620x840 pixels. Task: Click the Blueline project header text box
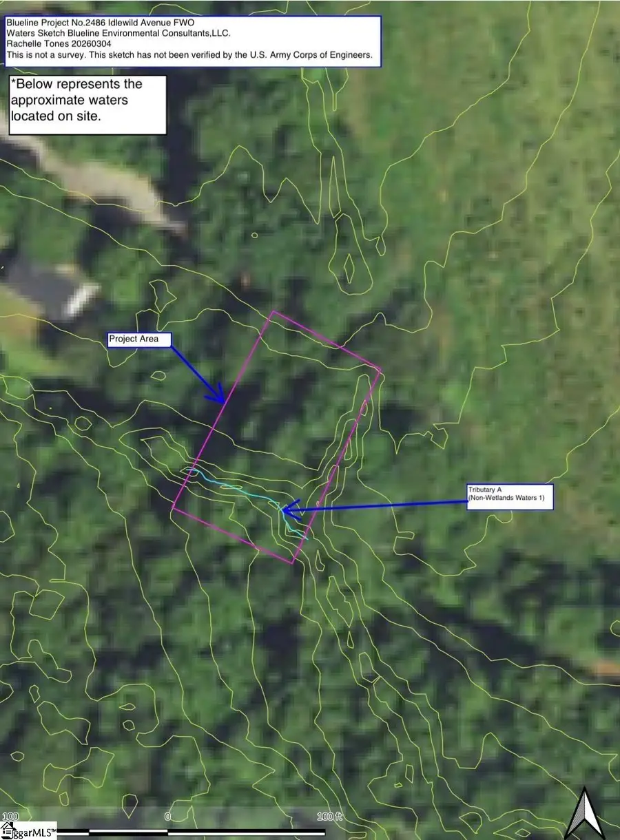pyautogui.click(x=193, y=41)
